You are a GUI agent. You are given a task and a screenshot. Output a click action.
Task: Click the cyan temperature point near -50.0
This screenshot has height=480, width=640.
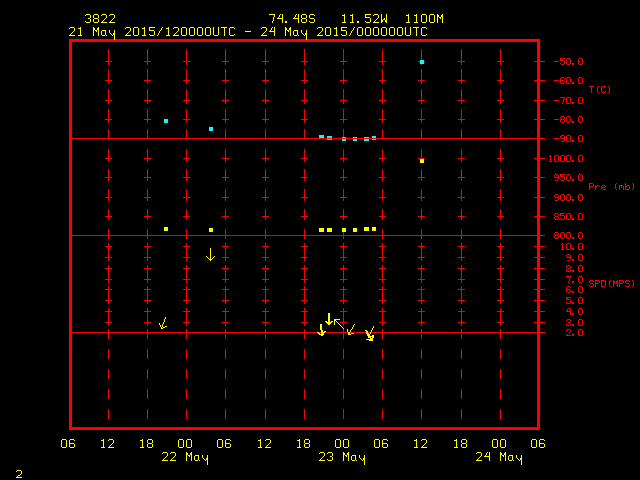[422, 62]
